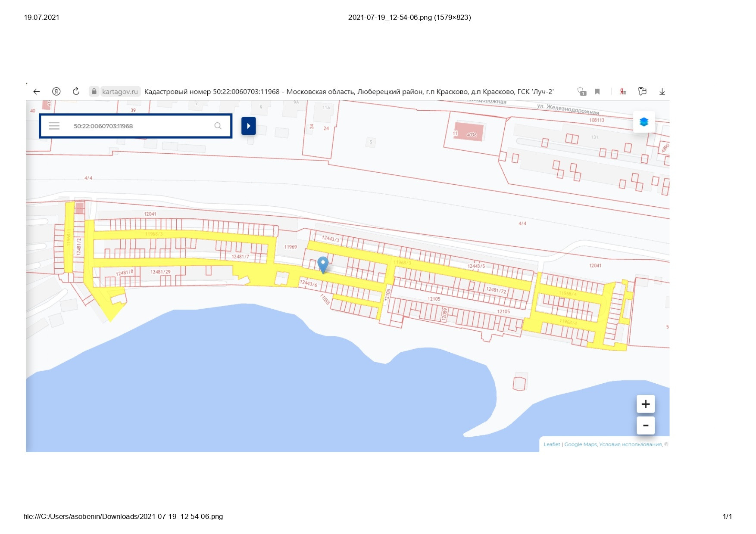Screen dimensions: 756x534
Task: Click parcel label 12481/7
Action: tap(241, 257)
